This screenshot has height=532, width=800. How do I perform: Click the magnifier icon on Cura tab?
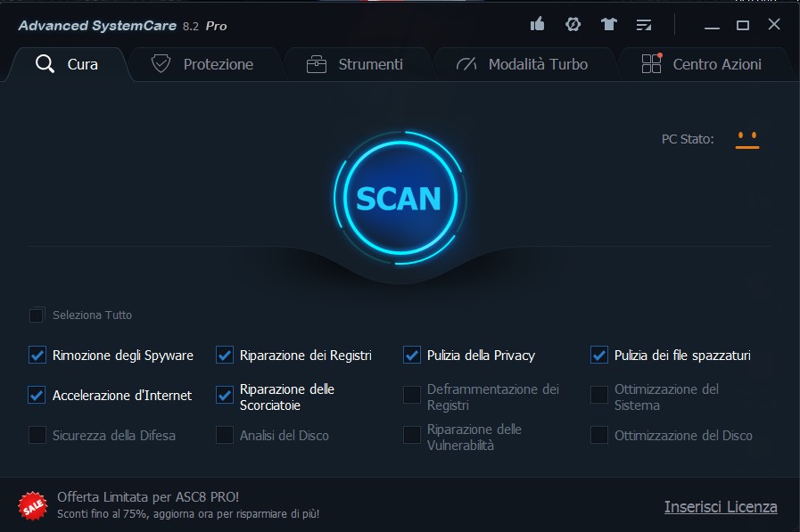pos(45,63)
